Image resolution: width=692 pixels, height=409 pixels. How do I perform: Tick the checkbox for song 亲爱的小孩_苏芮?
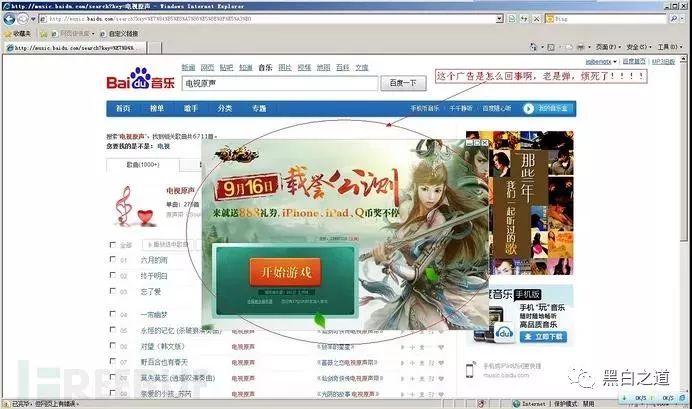113,393
